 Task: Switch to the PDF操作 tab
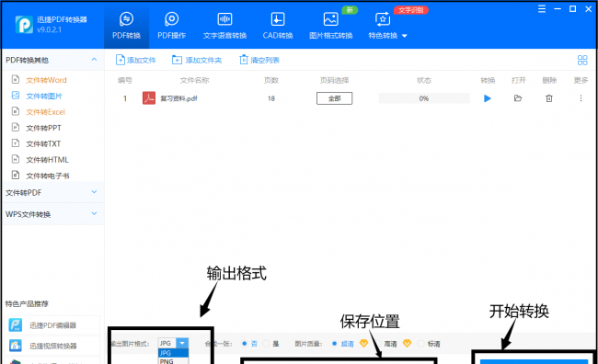click(172, 26)
